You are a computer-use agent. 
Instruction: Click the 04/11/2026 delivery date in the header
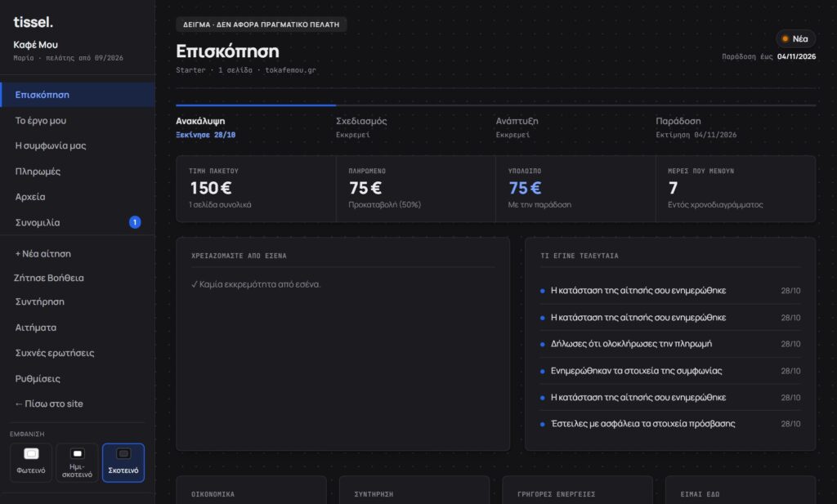[796, 56]
